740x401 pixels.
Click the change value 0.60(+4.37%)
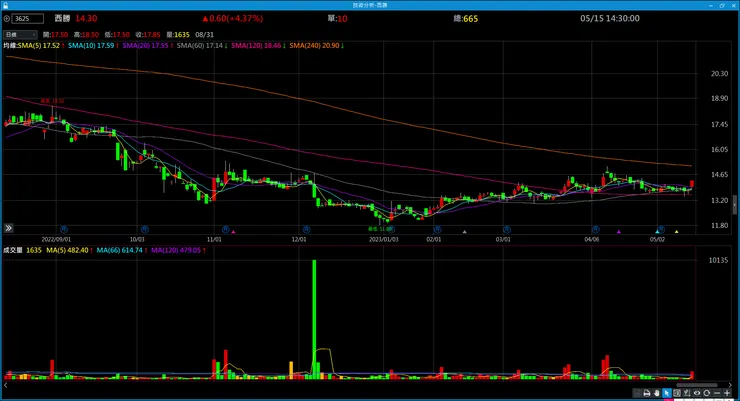pos(233,18)
